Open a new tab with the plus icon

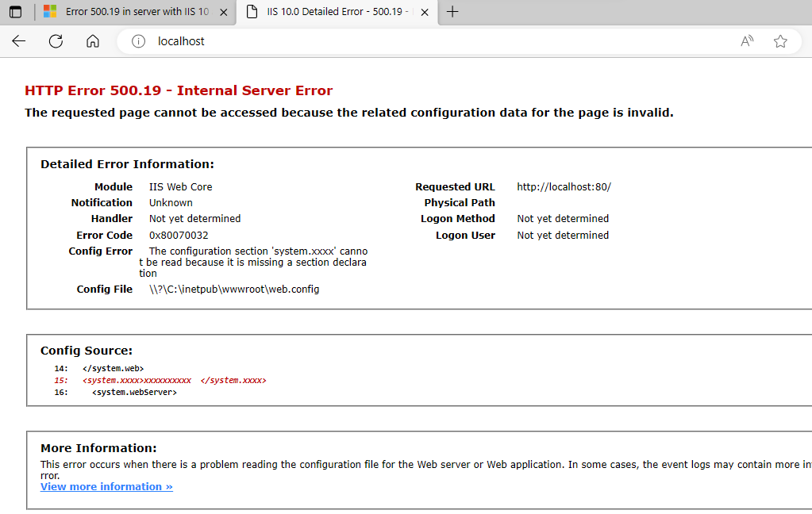coord(452,12)
